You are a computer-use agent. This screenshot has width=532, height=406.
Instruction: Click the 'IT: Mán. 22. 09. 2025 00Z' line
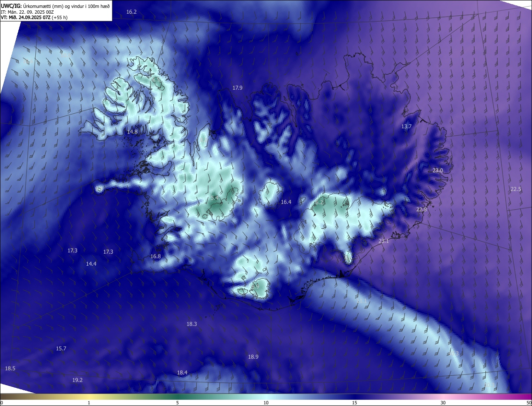pyautogui.click(x=27, y=12)
